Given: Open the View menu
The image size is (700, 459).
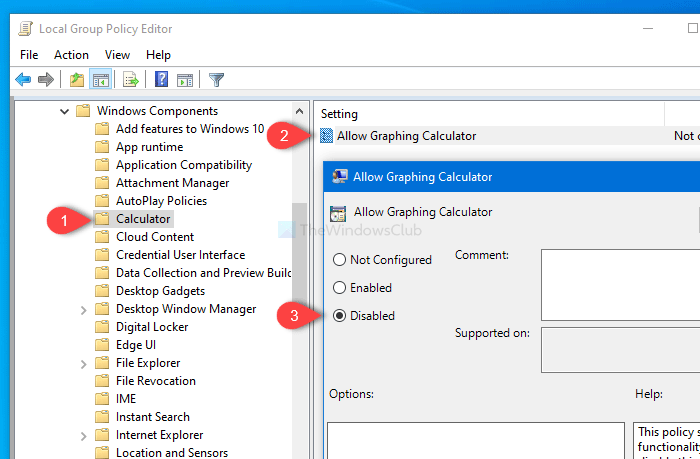Looking at the screenshot, I should coord(117,55).
